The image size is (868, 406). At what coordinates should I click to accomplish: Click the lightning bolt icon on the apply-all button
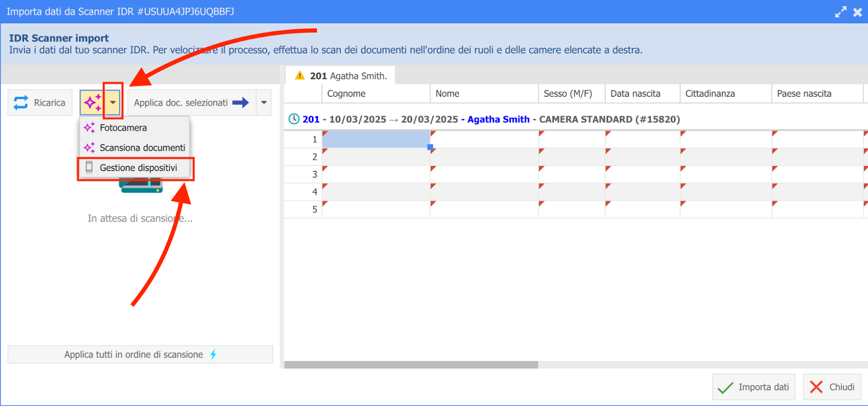213,354
